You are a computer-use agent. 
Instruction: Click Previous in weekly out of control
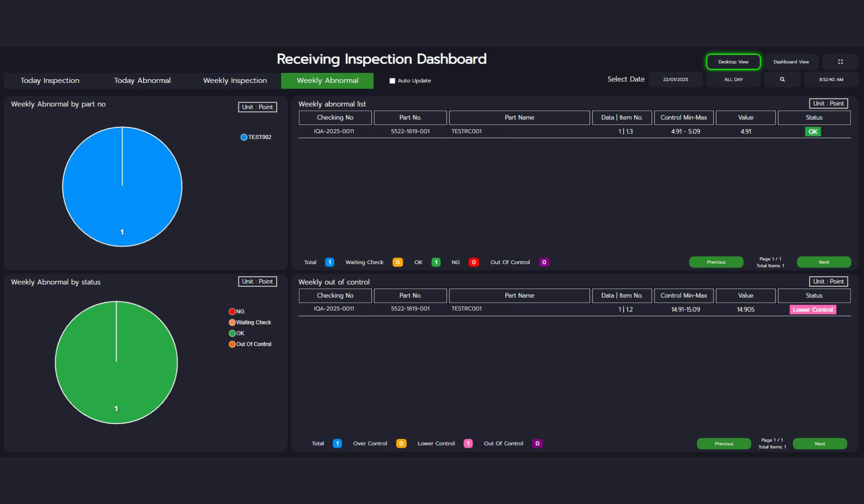coord(724,444)
